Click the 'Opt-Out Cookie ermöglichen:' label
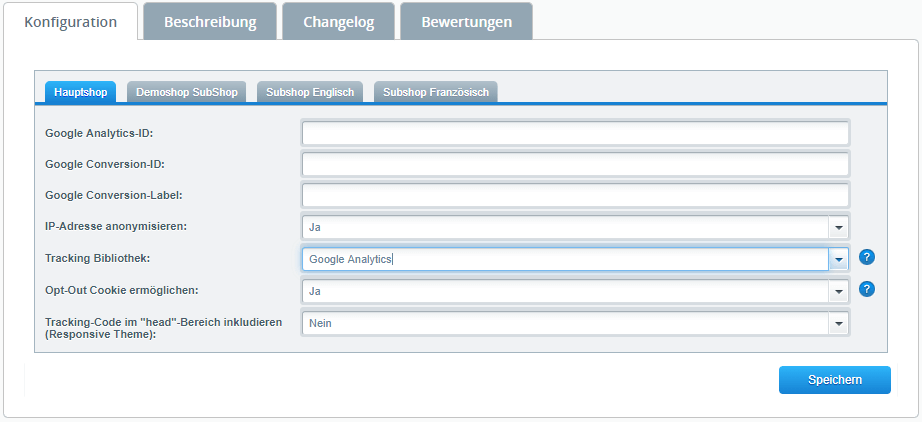This screenshot has height=422, width=922. (122, 290)
